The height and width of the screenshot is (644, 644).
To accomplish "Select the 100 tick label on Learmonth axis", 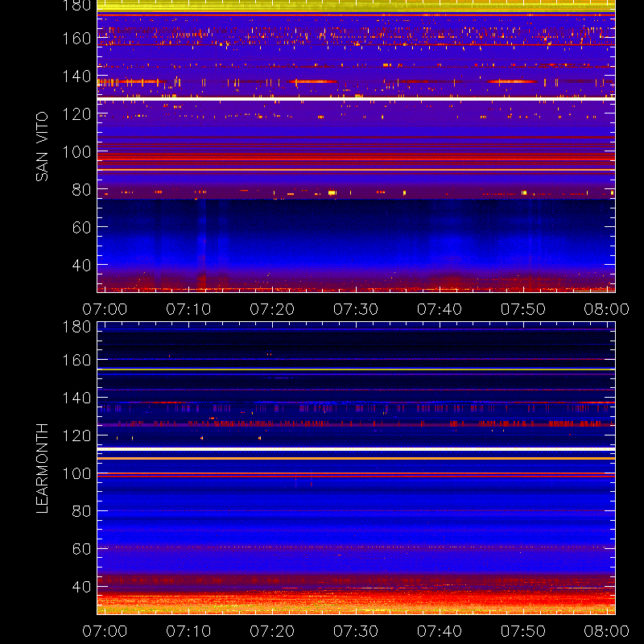I will click(x=76, y=473).
